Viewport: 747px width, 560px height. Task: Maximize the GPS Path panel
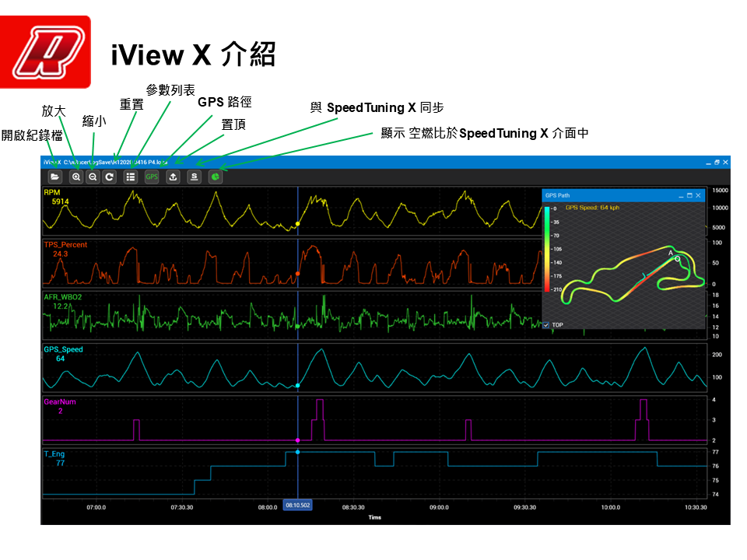click(689, 195)
